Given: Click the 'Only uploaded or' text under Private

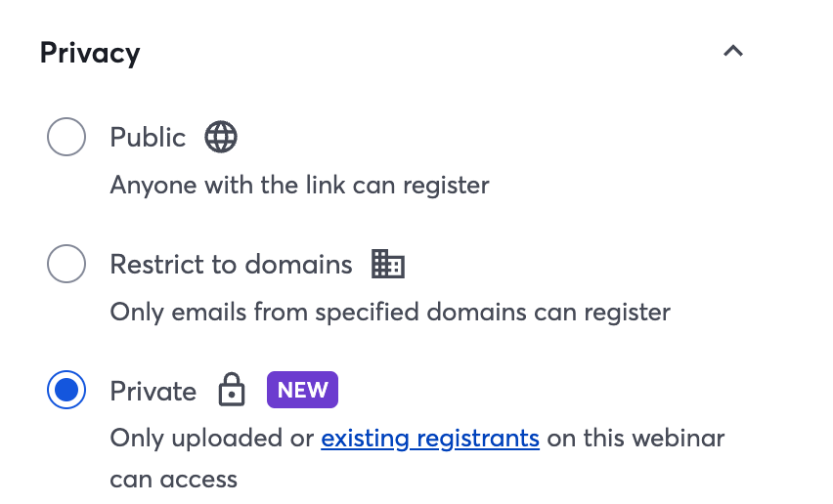Looking at the screenshot, I should [212, 439].
